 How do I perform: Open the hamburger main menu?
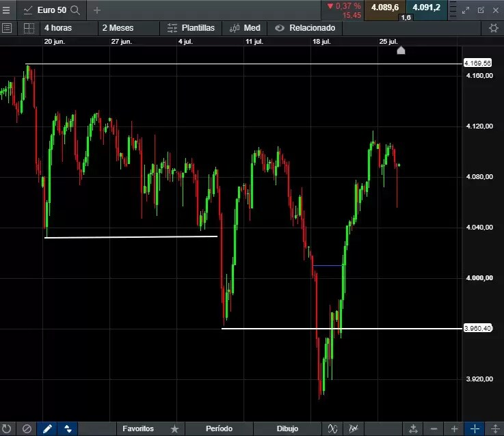6,10
